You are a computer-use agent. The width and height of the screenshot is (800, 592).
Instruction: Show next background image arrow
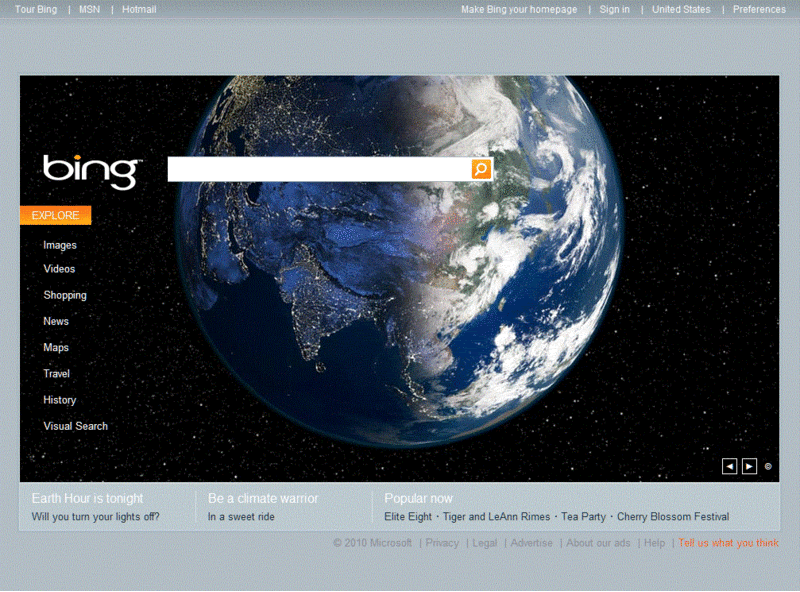click(749, 466)
